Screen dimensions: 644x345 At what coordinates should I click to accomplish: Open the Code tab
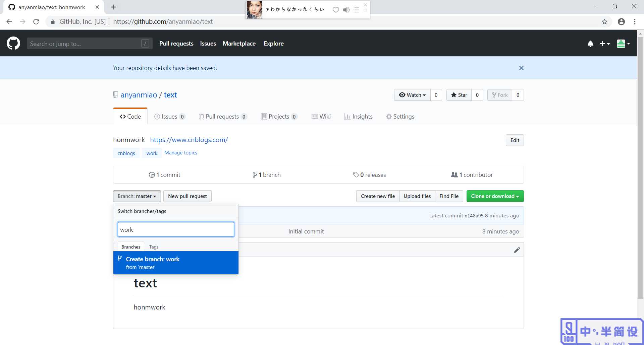click(130, 117)
